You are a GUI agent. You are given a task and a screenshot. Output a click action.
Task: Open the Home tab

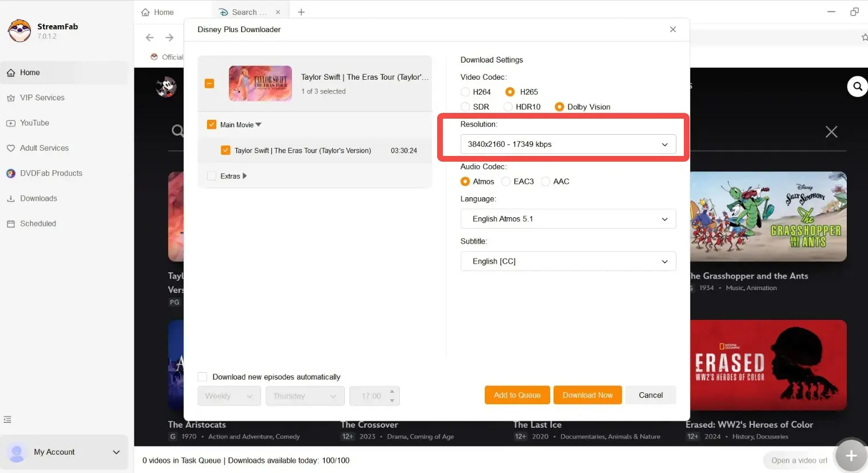pyautogui.click(x=158, y=12)
